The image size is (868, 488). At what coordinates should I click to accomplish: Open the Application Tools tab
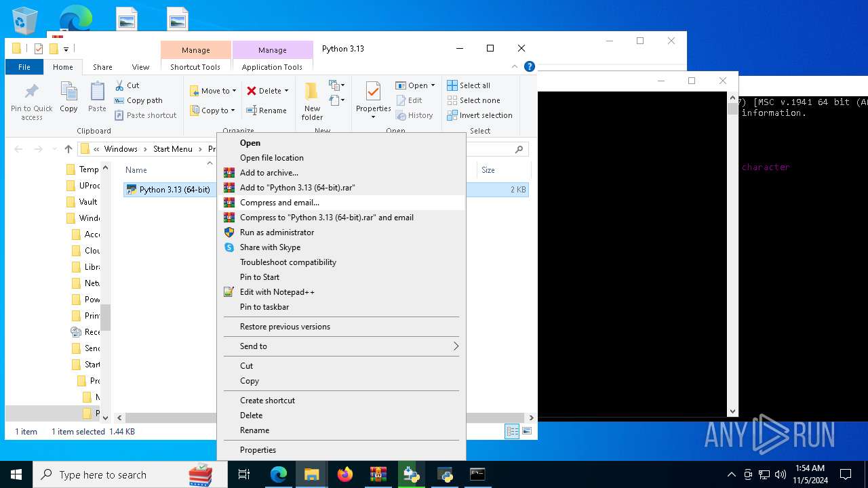tap(272, 67)
